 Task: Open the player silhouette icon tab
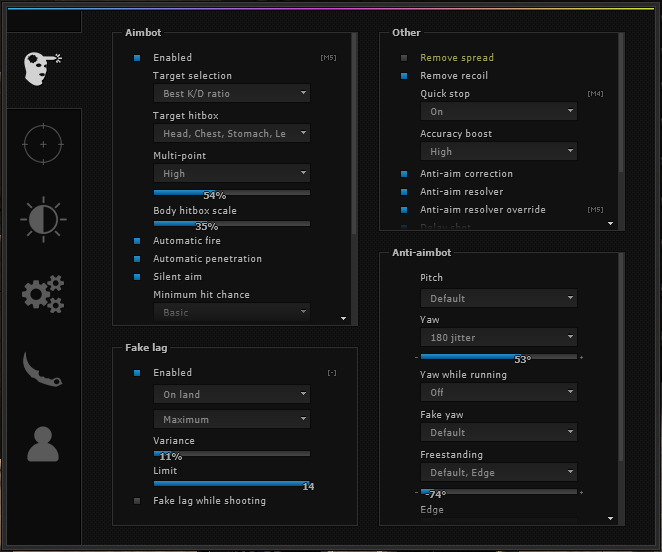click(42, 443)
